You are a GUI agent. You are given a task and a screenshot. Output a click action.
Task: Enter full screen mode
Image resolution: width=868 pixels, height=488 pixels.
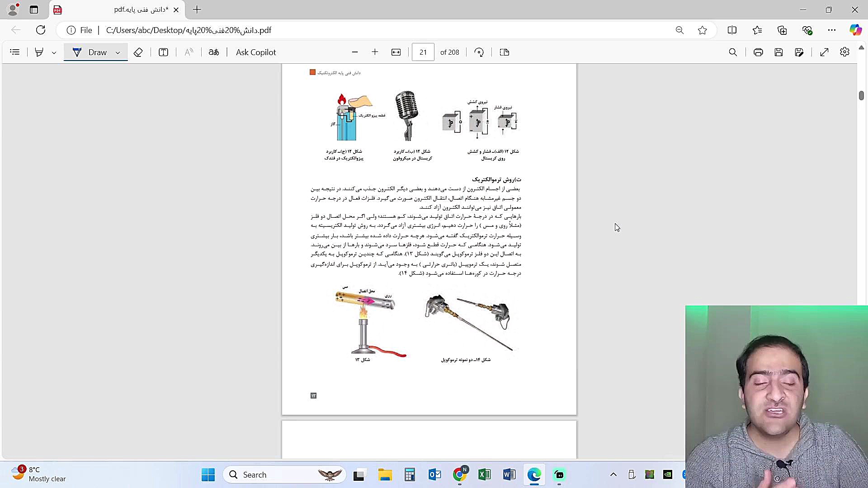(x=824, y=52)
